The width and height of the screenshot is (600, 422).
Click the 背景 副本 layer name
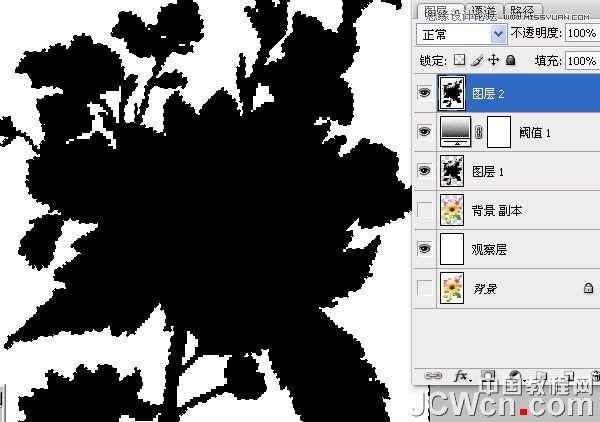tap(497, 211)
